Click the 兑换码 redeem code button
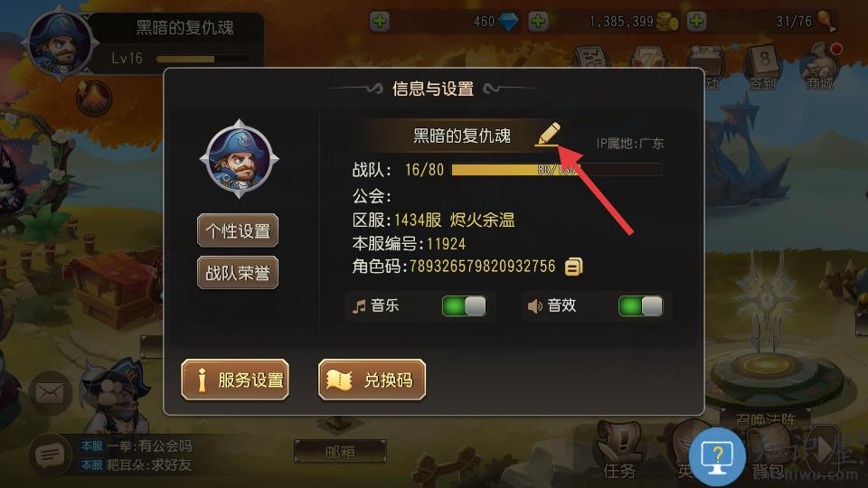The height and width of the screenshot is (488, 868). [372, 380]
